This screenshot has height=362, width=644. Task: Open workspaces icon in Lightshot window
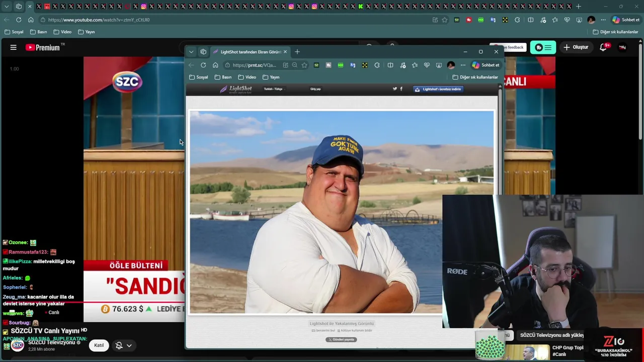pos(203,52)
